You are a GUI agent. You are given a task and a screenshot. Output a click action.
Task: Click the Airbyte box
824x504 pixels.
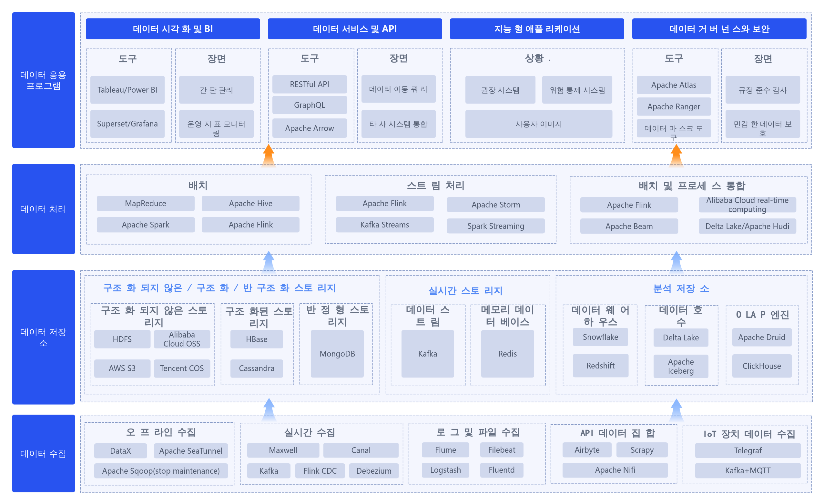(x=587, y=450)
